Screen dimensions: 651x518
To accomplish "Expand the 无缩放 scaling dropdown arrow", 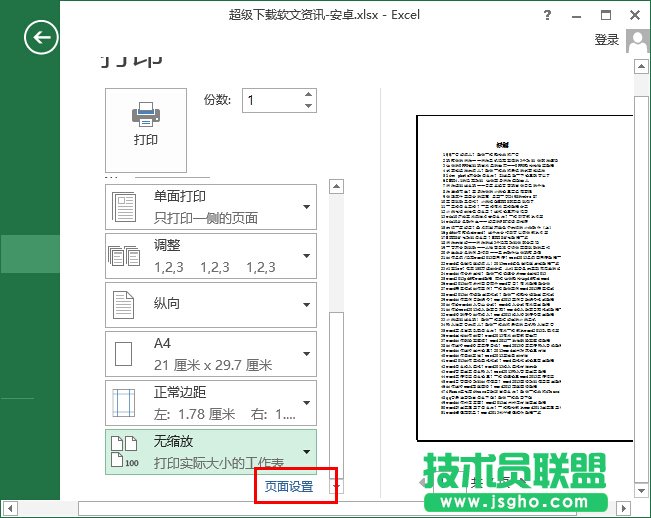I will [x=306, y=453].
